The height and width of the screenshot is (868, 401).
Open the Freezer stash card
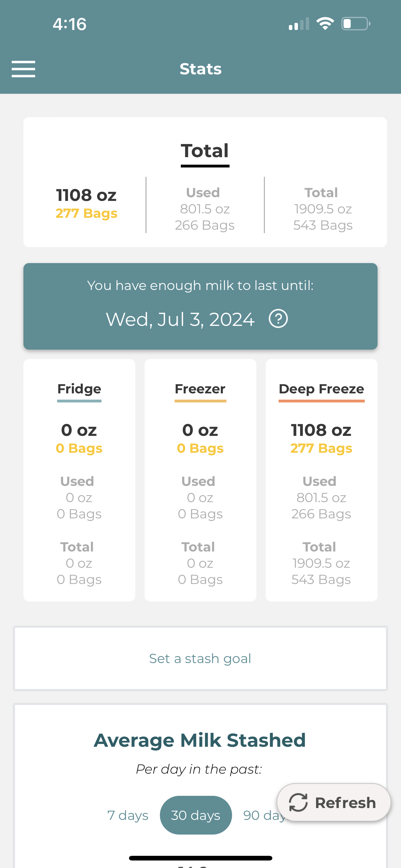(200, 480)
